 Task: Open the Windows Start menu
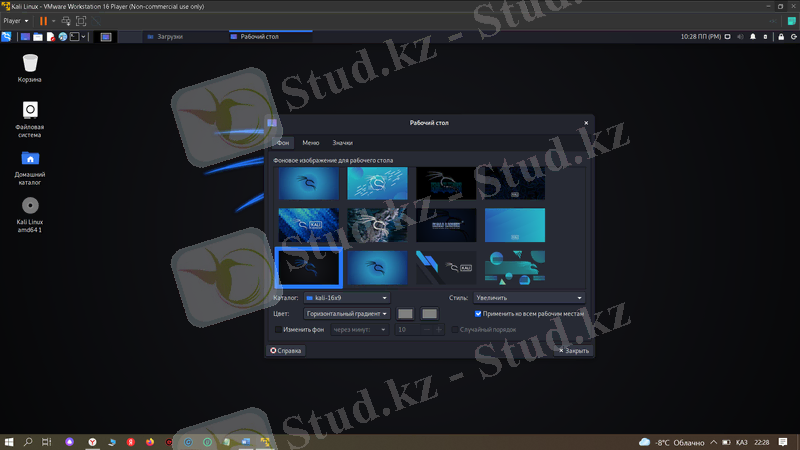click(x=9, y=441)
